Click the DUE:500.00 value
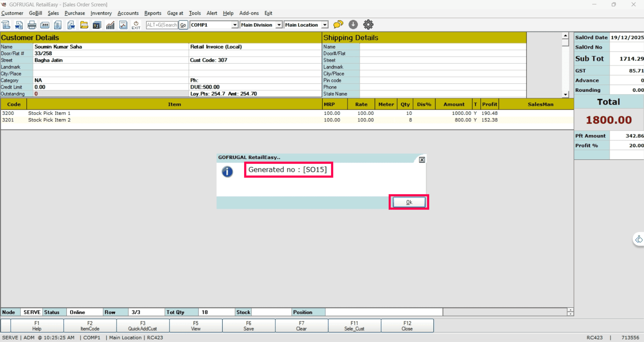644x342 pixels. 205,87
